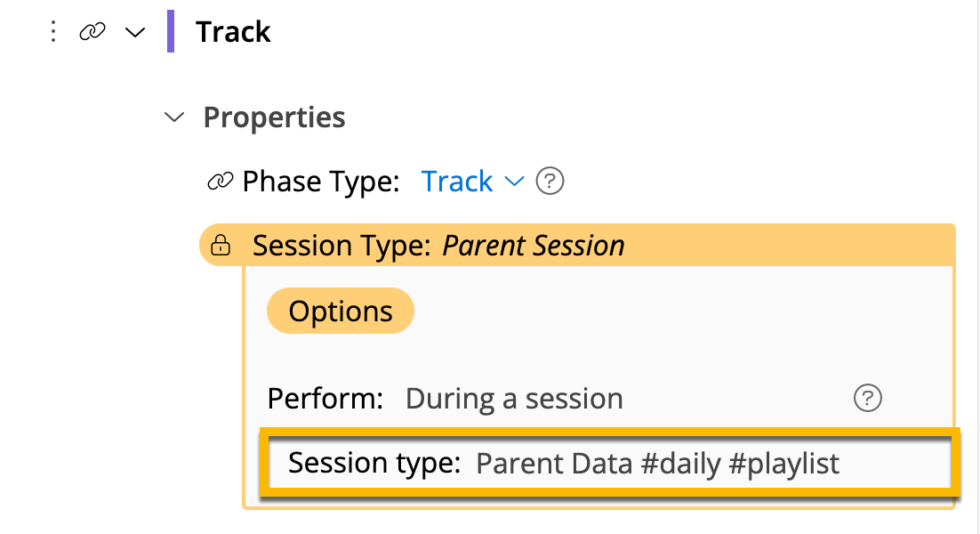Screen dimensions: 980x534
Task: Click the Perform label
Action: pyautogui.click(x=325, y=399)
